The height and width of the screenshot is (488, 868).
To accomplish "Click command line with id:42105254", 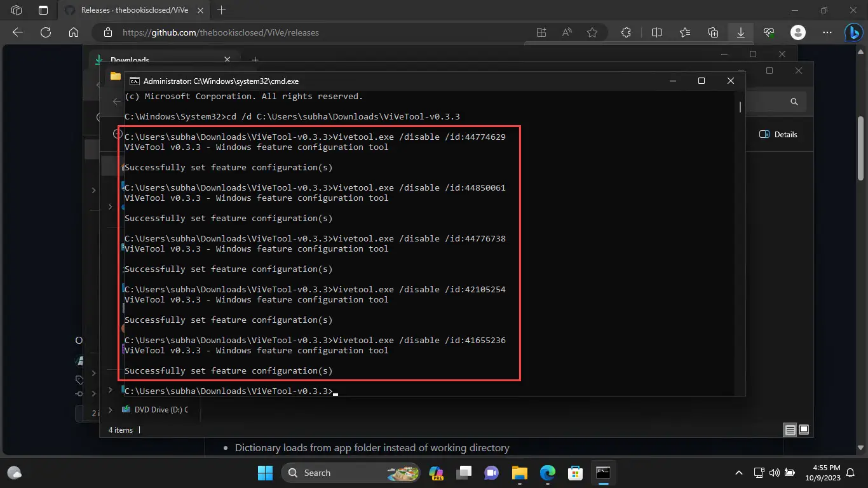I will (x=315, y=289).
